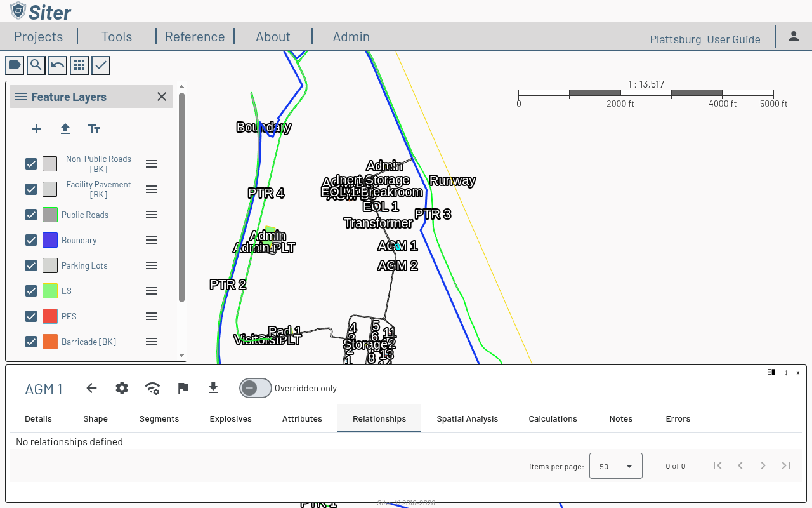Uncheck the ES layer checkbox
The width and height of the screenshot is (812, 508).
tap(31, 291)
